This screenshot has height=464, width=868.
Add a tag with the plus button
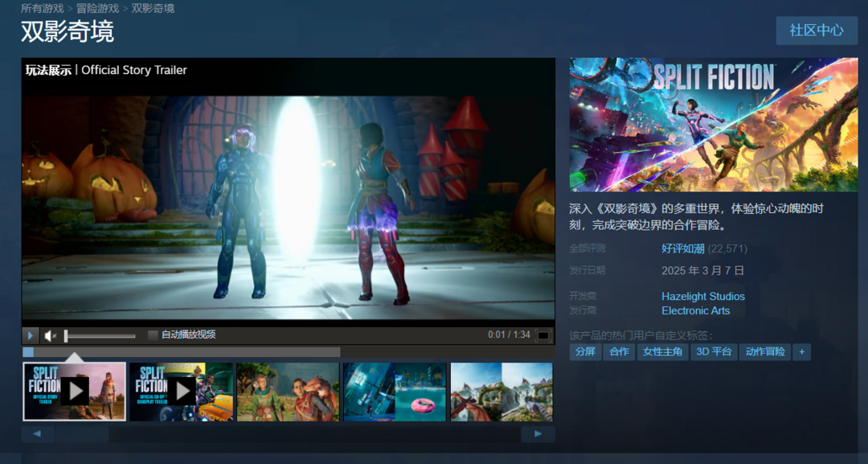click(x=801, y=351)
